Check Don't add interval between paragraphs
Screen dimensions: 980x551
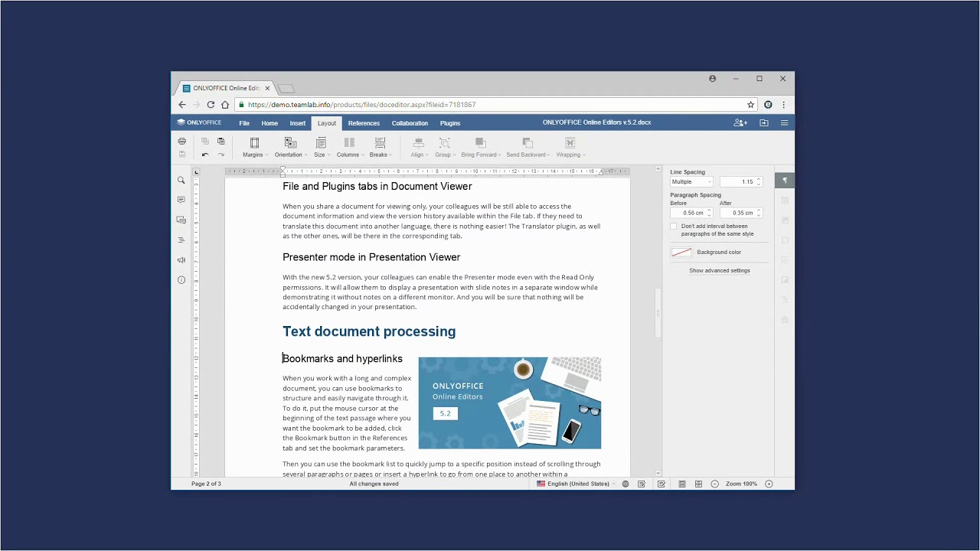pyautogui.click(x=674, y=227)
